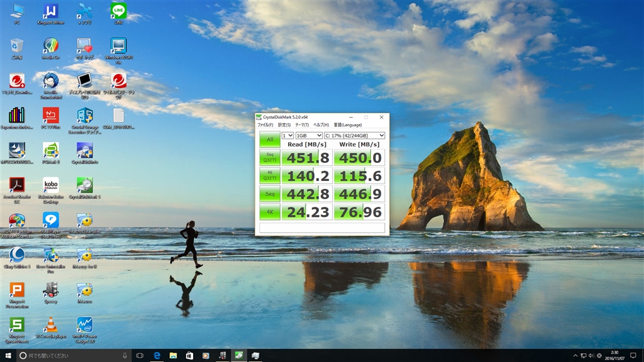
Task: Select the iMacros Examples desktop icon
Action: pos(85,223)
